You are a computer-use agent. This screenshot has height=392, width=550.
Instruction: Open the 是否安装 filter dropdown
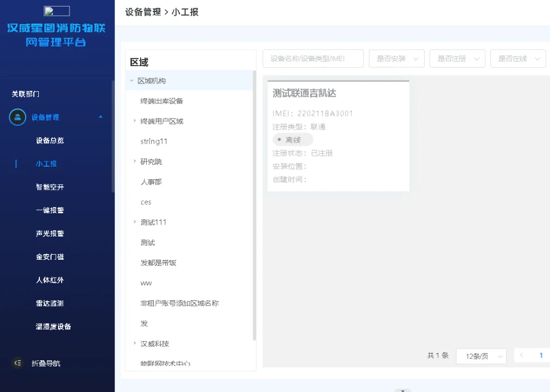[x=396, y=58]
